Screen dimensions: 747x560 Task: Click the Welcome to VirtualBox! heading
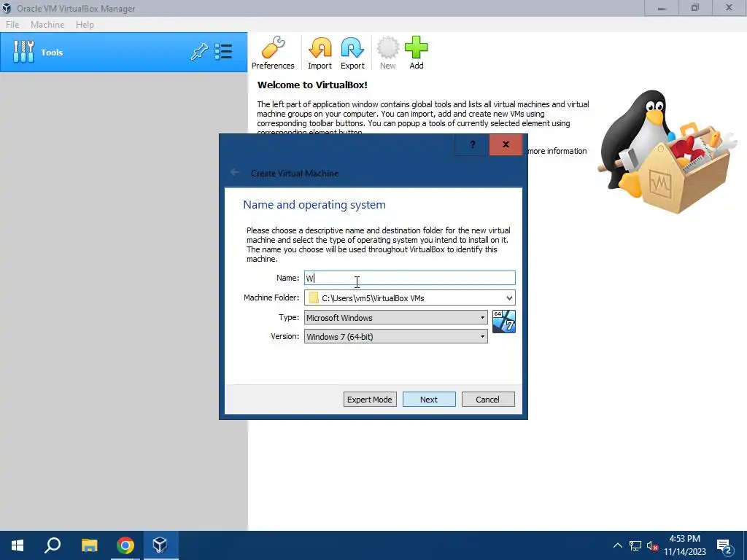pos(312,85)
